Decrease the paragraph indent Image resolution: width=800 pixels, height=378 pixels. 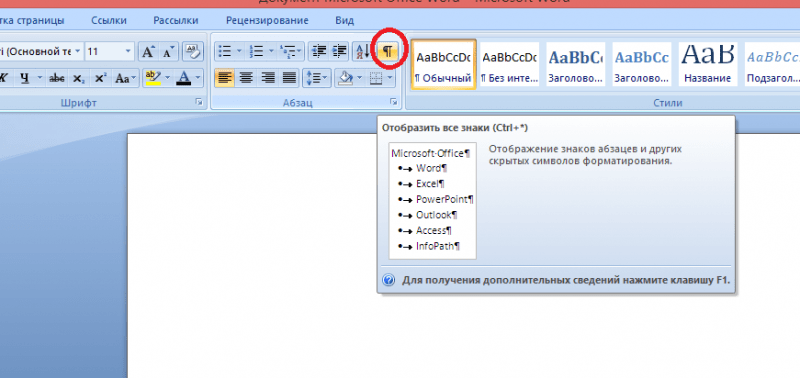click(319, 51)
